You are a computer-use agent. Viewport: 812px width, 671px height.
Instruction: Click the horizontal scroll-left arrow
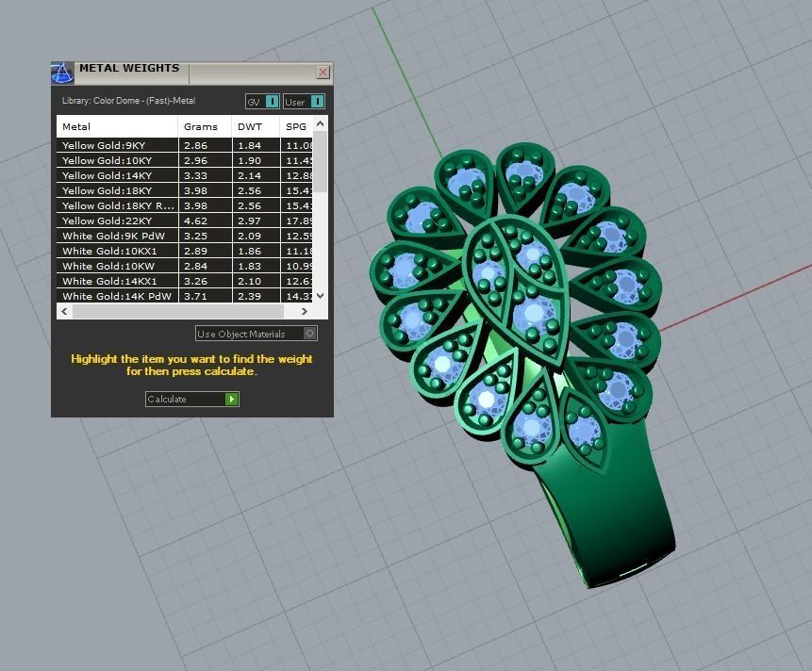pyautogui.click(x=64, y=311)
